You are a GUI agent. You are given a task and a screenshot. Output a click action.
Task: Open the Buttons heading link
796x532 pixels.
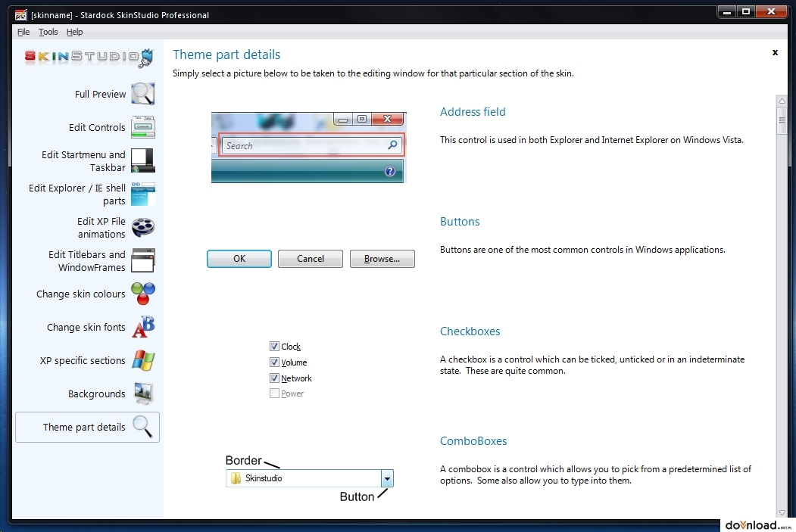460,222
